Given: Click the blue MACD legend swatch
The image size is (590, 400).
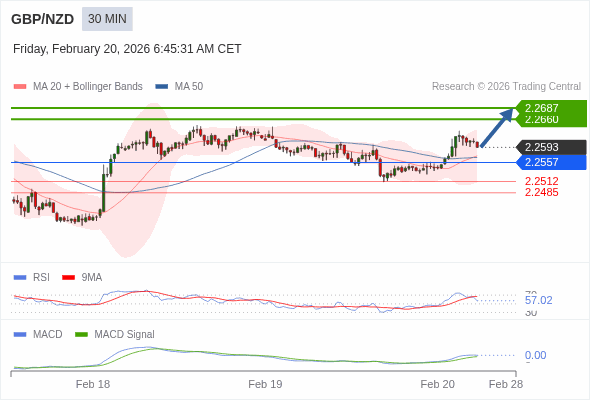Looking at the screenshot, I should point(20,335).
